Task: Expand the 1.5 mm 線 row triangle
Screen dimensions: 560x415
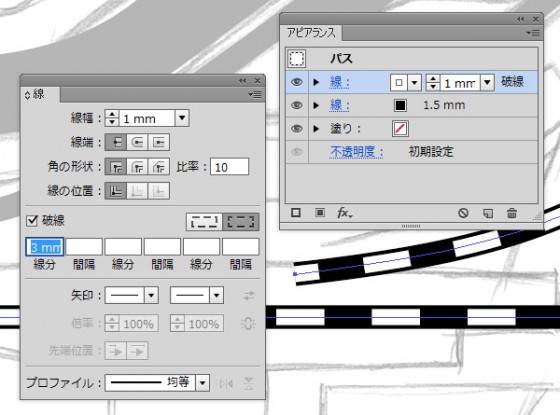Action: coord(316,105)
